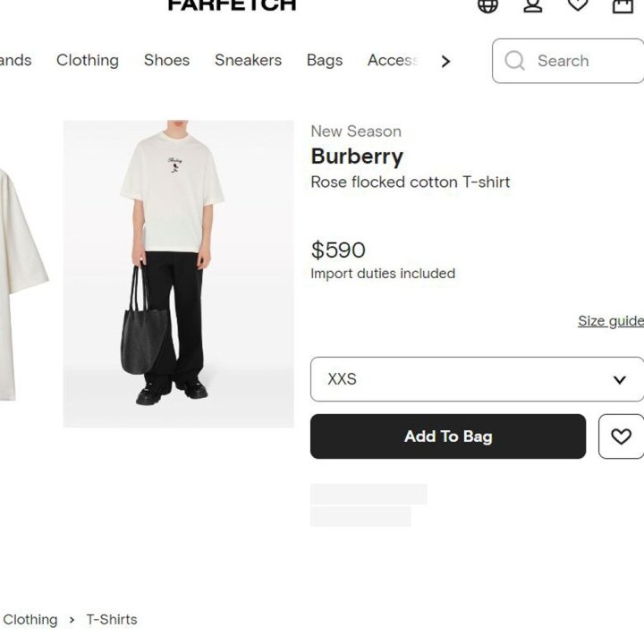Open the Clothing navigation menu
The image size is (644, 644).
point(88,61)
